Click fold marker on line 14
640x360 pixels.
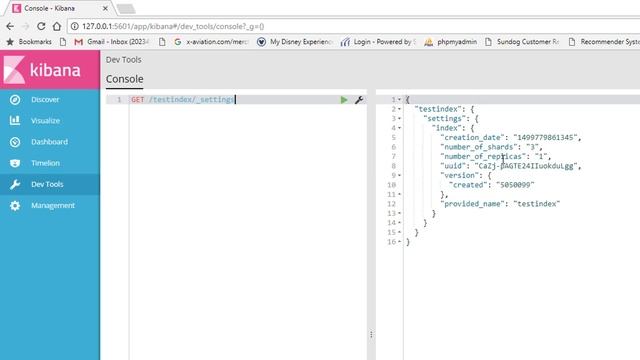[400, 223]
